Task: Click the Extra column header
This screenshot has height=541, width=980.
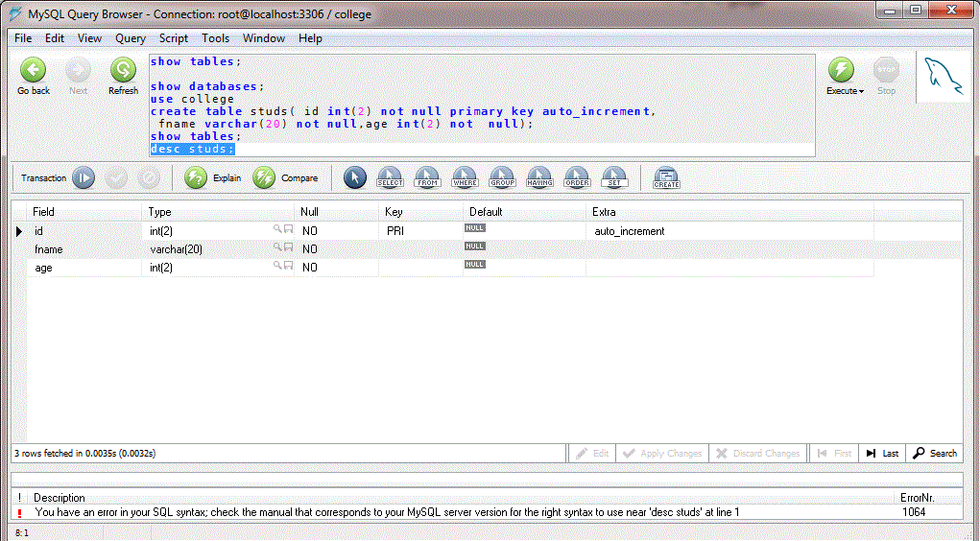Action: [x=729, y=212]
